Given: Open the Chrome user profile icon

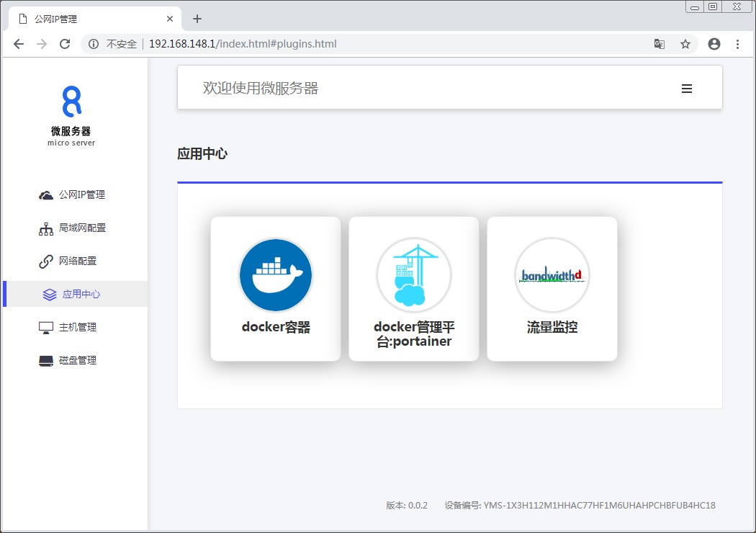Looking at the screenshot, I should pos(714,44).
